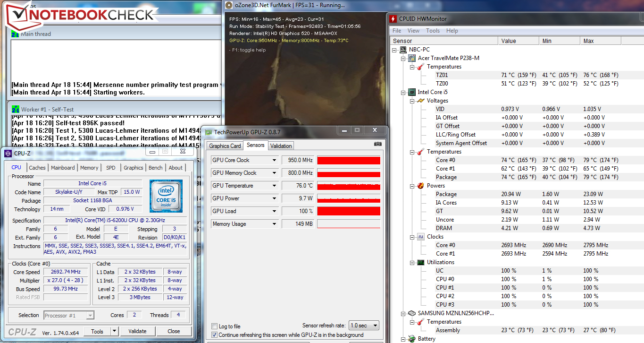Collapse the Utilizations node in HWMonitor
644x343 pixels.
click(412, 262)
